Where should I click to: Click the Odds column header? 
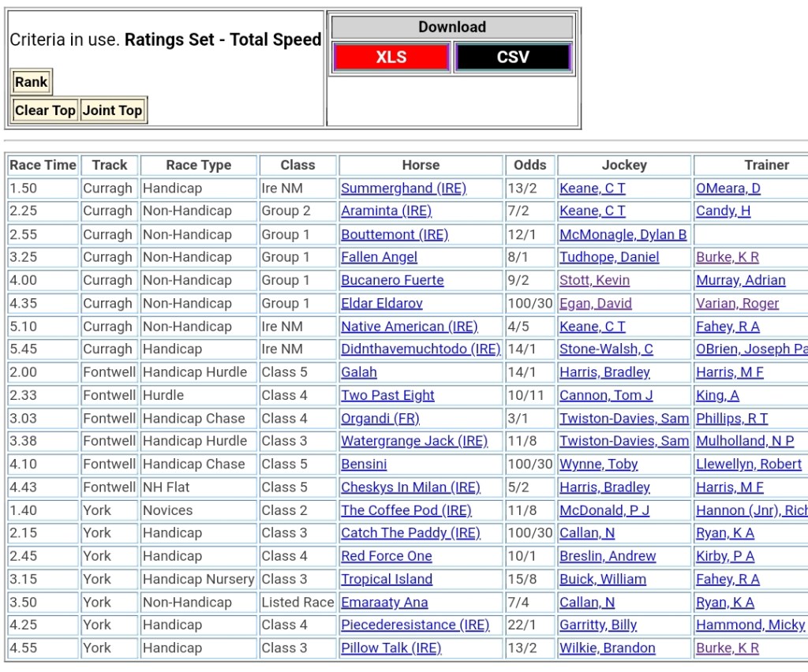point(529,165)
